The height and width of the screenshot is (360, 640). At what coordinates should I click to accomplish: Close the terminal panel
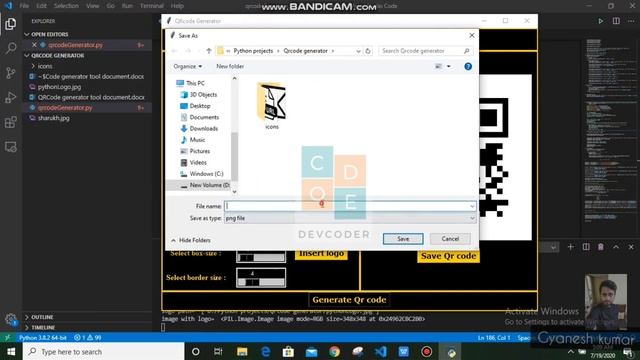(x=631, y=247)
